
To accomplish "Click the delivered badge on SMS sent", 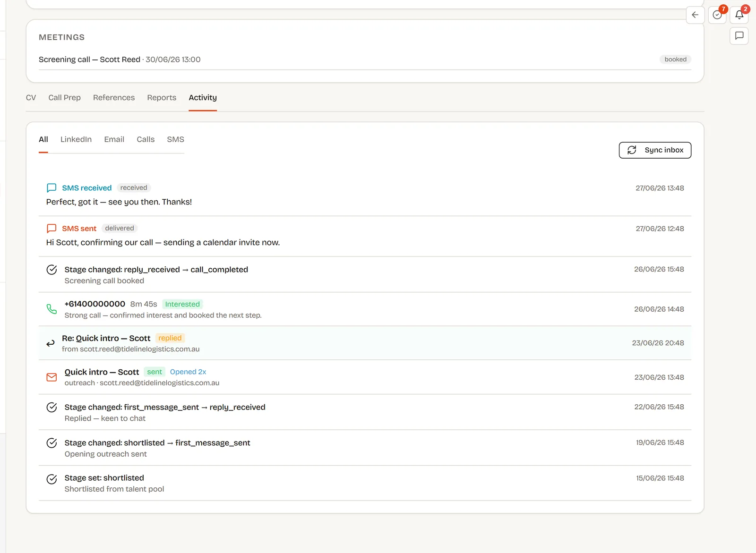I will [120, 229].
